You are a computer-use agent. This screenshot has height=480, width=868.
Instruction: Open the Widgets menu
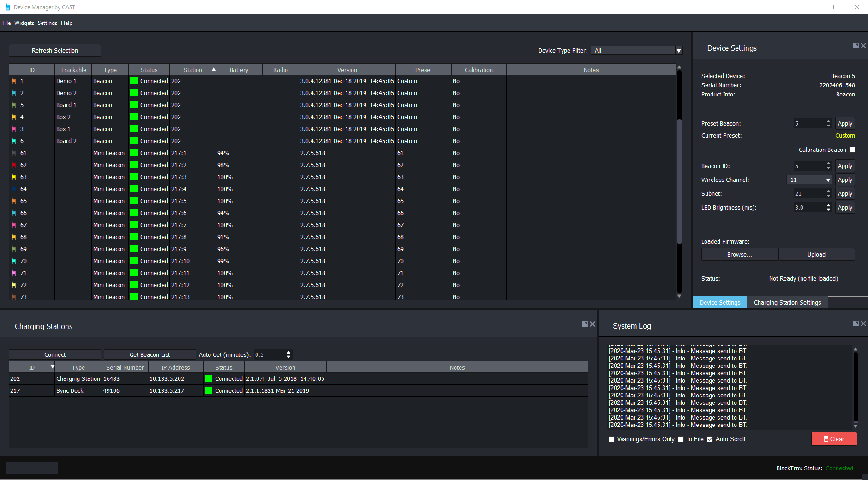(x=24, y=23)
